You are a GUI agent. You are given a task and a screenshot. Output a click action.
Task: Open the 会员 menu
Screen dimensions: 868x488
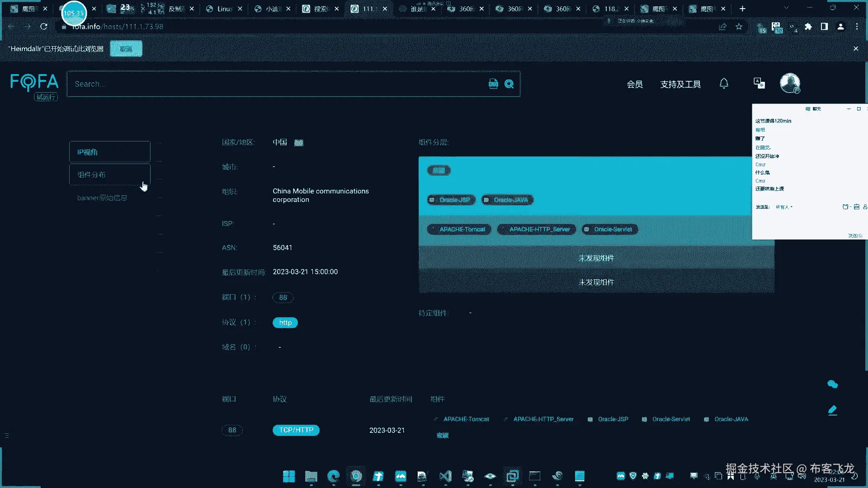635,84
